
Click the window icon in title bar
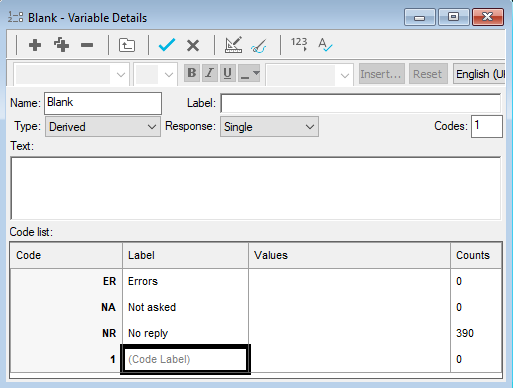pos(15,17)
